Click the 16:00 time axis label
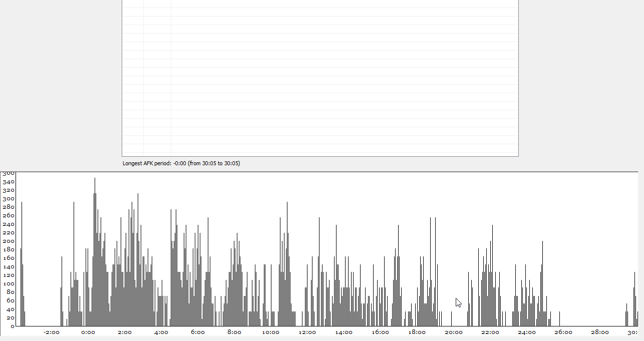 coord(381,332)
